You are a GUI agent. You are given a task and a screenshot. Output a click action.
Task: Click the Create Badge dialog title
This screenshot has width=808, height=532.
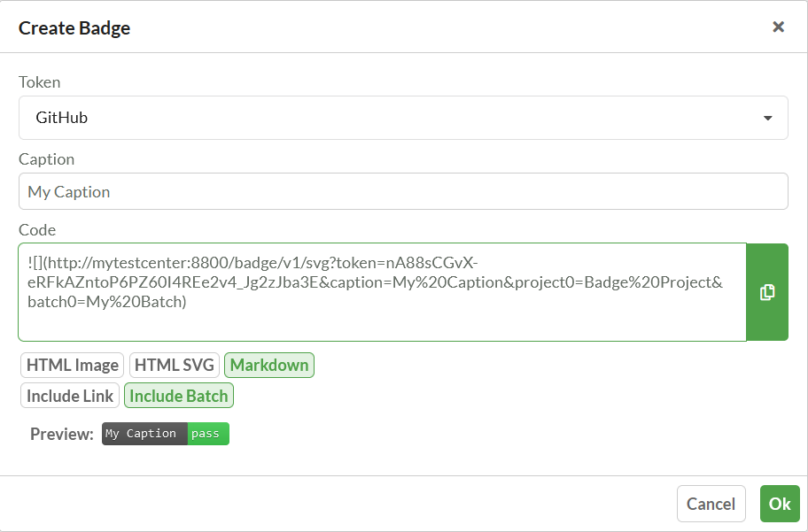[x=74, y=27]
